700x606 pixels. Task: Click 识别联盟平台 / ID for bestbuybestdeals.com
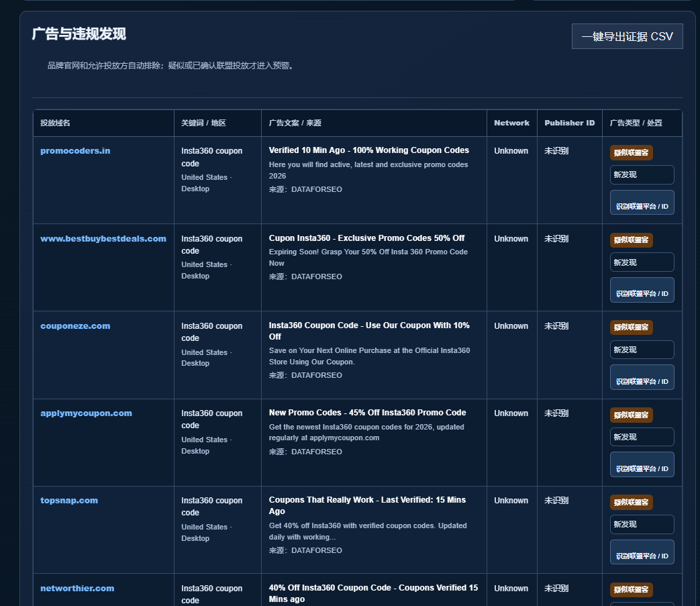642,290
